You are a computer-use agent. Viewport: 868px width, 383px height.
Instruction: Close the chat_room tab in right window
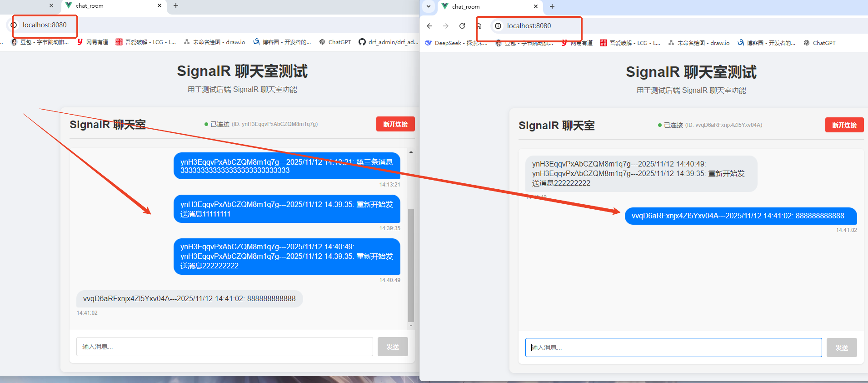536,6
